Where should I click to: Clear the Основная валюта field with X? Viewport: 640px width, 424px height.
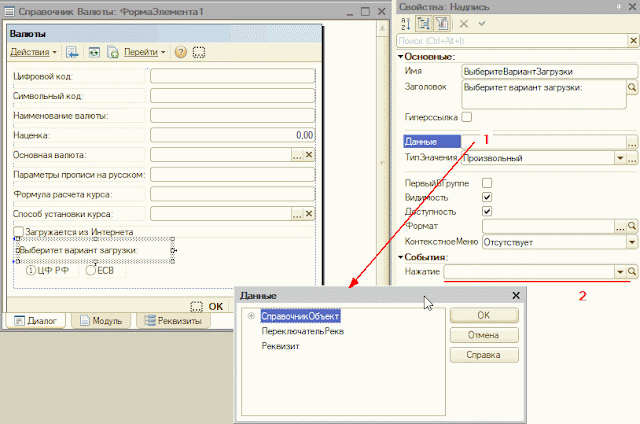coord(309,155)
